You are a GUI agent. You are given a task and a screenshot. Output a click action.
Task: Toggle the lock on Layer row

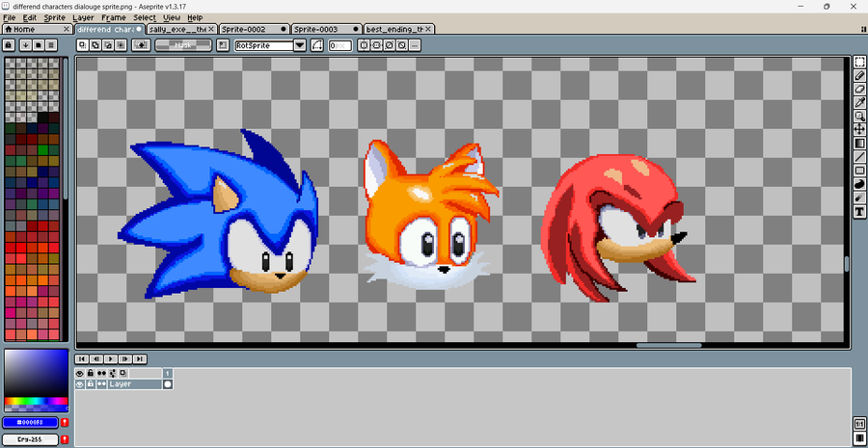click(x=91, y=383)
